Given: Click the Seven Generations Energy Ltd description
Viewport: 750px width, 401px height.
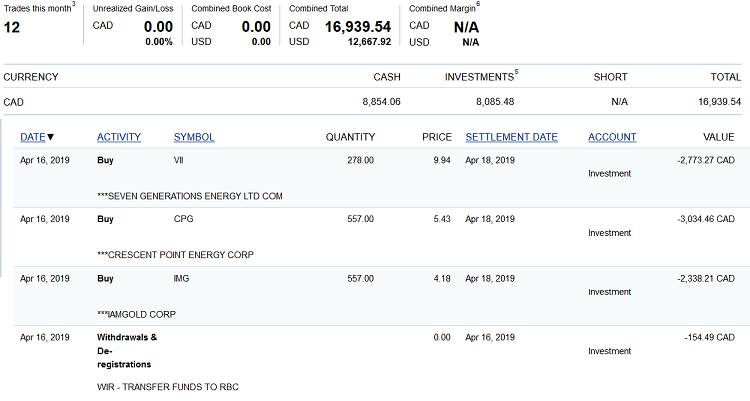Looking at the screenshot, I should pos(189,196).
